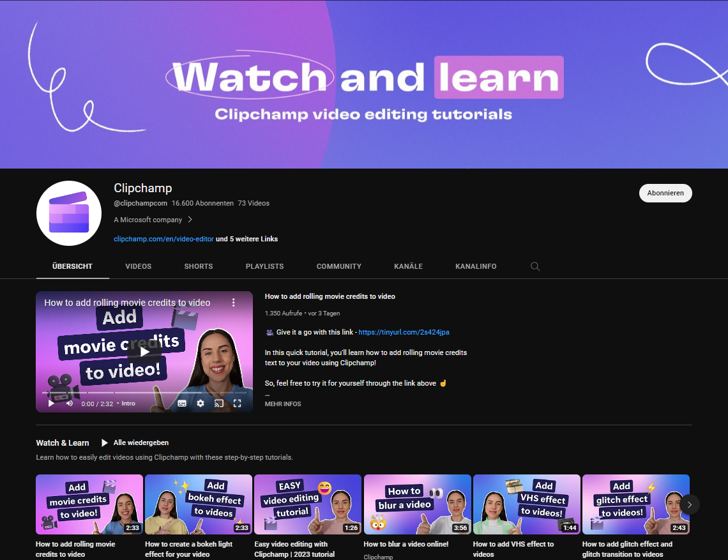The width and height of the screenshot is (728, 560).
Task: Toggle subtitles on the featured video
Action: [182, 404]
